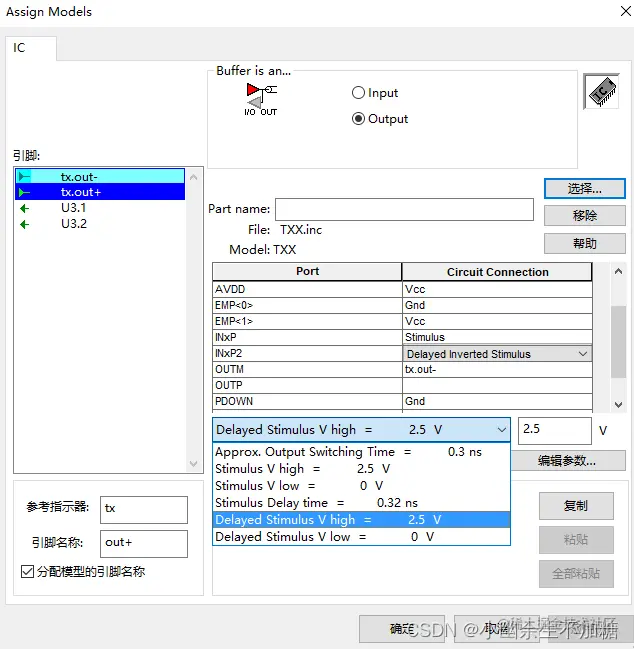Click the Model: TXX text
Image resolution: width=634 pixels, height=649 pixels.
pos(263,250)
